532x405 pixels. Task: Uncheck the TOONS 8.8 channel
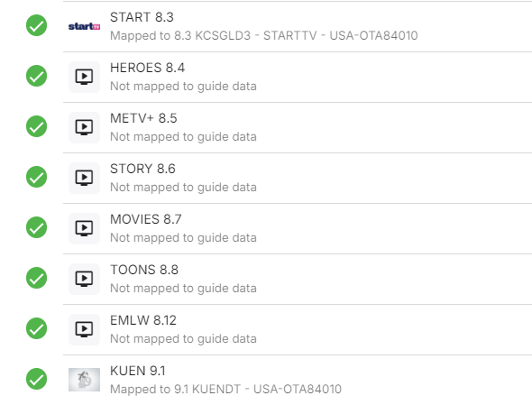coord(37,278)
